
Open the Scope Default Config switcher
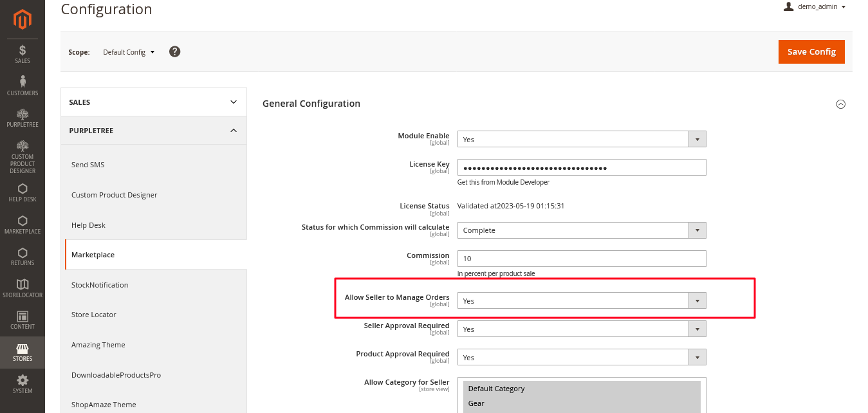pos(129,52)
